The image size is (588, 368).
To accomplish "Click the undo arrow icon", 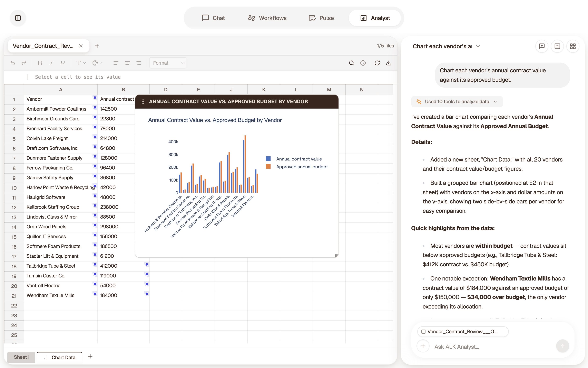I will click(x=13, y=63).
